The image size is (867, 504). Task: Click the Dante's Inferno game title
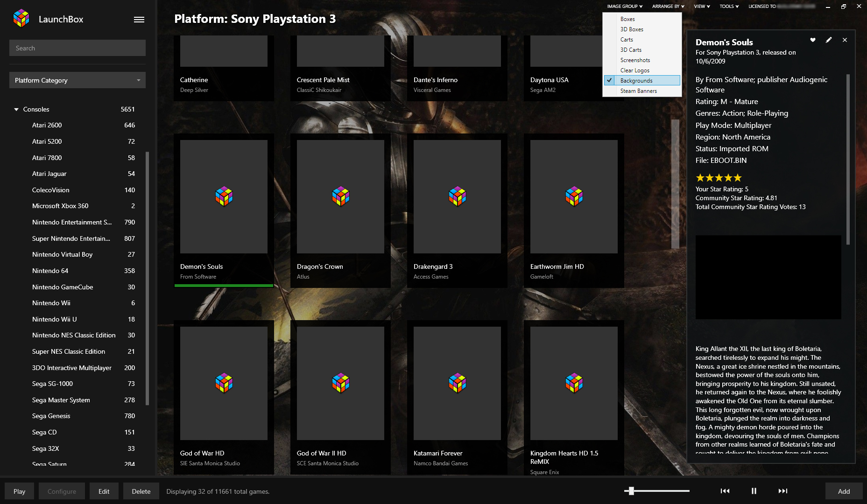[x=435, y=80]
